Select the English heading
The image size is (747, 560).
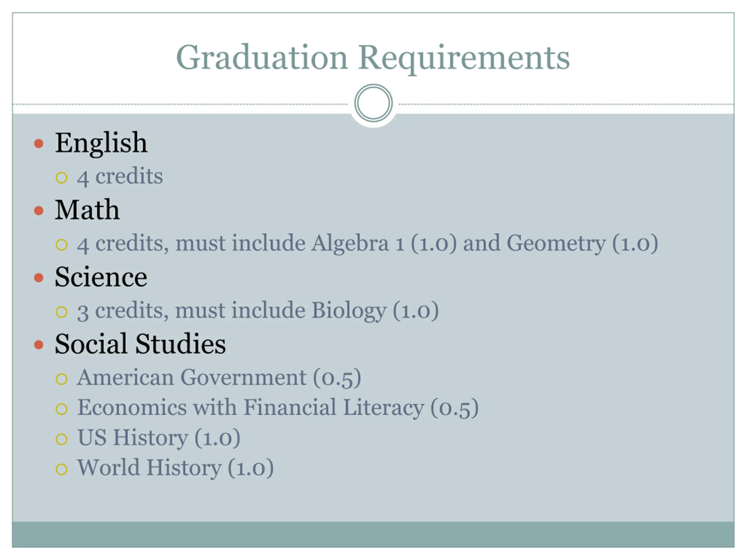(x=101, y=143)
